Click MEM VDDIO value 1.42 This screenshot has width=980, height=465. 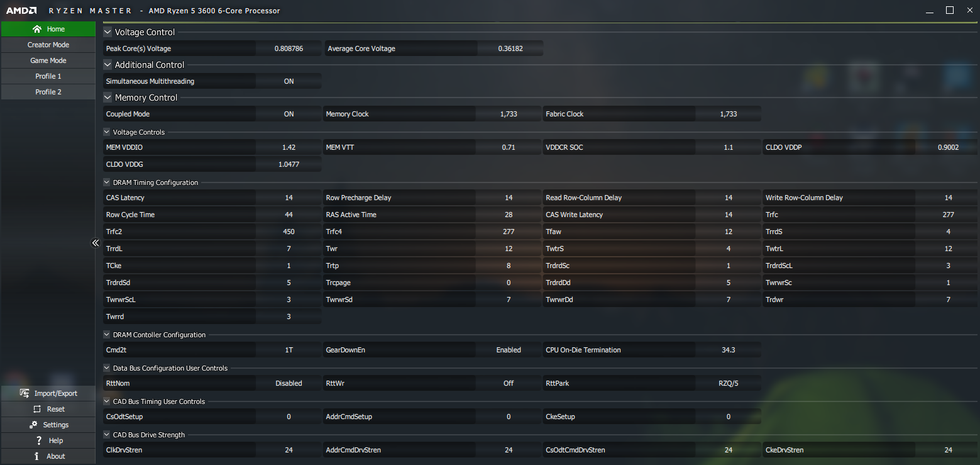(x=289, y=147)
